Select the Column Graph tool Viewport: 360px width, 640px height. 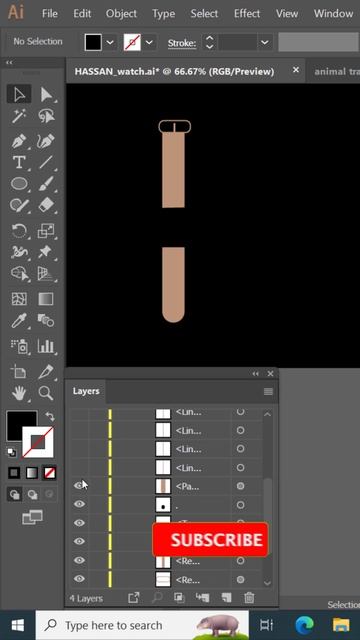tap(46, 346)
